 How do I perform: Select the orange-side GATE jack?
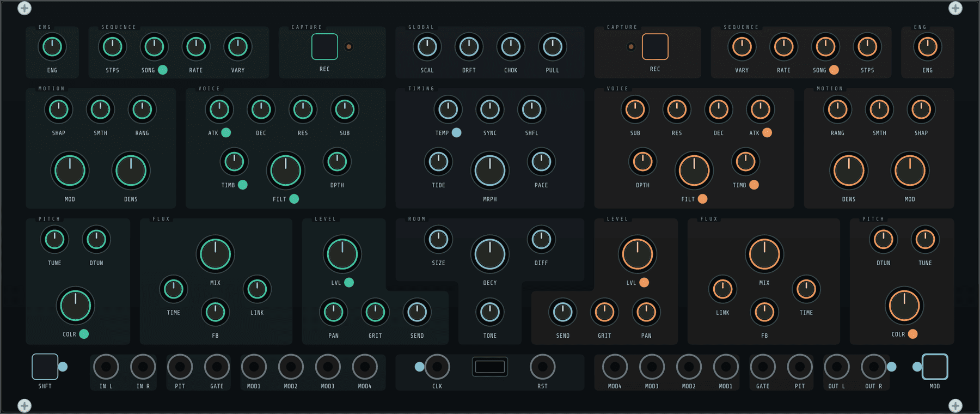[763, 367]
